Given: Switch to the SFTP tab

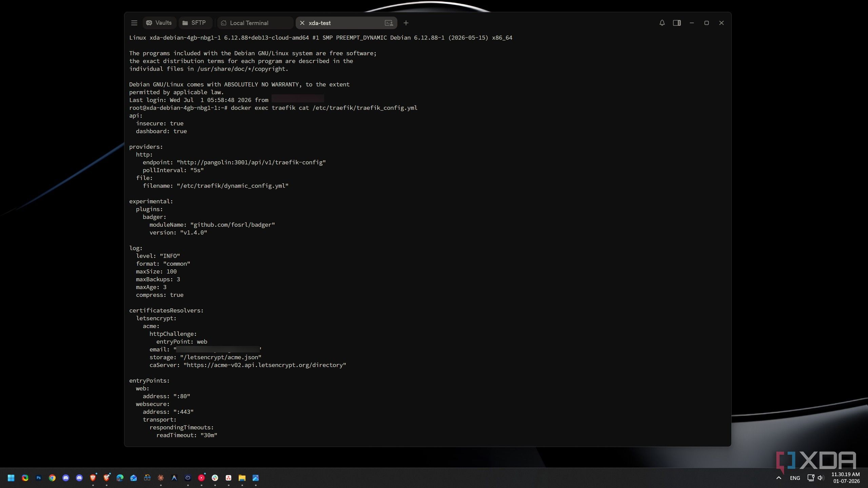Looking at the screenshot, I should pos(195,23).
